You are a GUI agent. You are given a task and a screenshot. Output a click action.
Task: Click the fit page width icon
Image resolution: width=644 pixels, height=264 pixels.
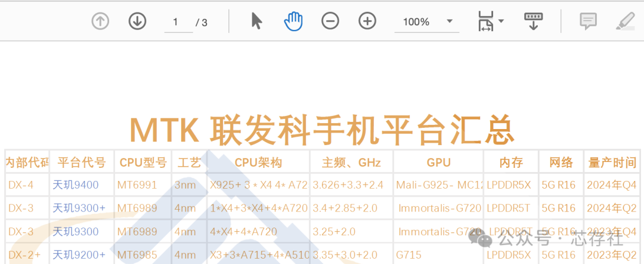pos(486,21)
